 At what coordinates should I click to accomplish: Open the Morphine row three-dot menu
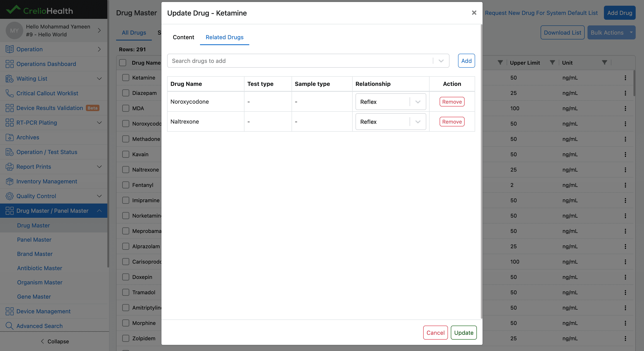(625, 323)
